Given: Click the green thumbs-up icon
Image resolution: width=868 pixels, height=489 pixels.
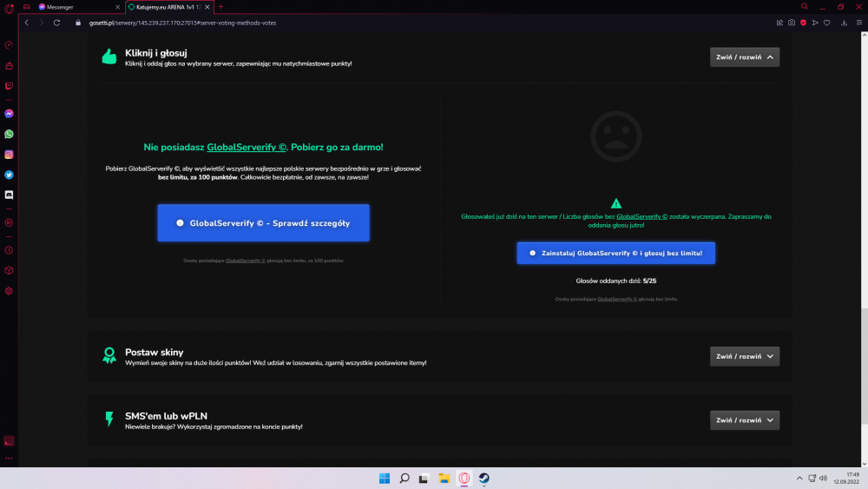Looking at the screenshot, I should (x=109, y=56).
